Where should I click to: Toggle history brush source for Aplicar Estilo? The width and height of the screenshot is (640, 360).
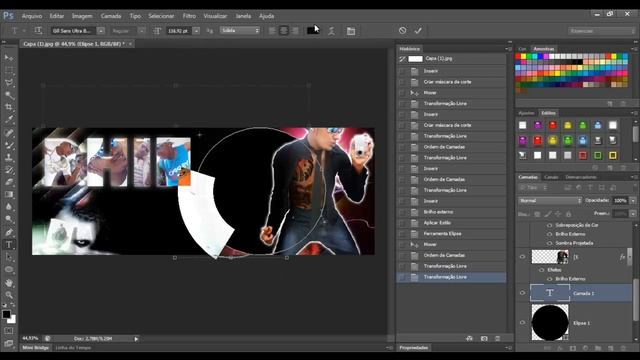pos(402,223)
